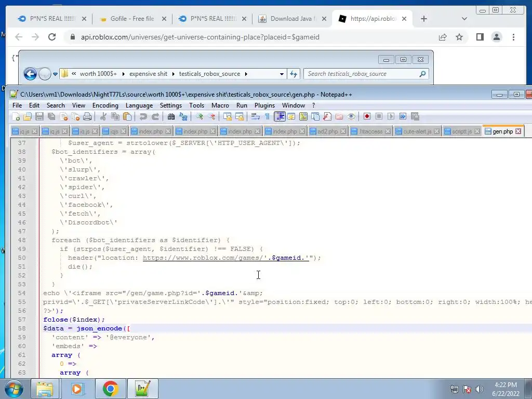532x399 pixels.
Task: Toggle the indent guide button
Action: (280, 117)
